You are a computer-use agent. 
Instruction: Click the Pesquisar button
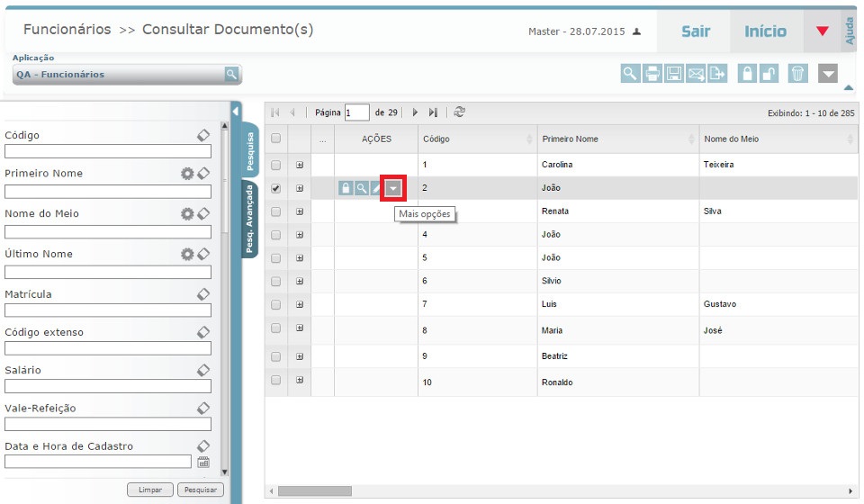pos(201,489)
